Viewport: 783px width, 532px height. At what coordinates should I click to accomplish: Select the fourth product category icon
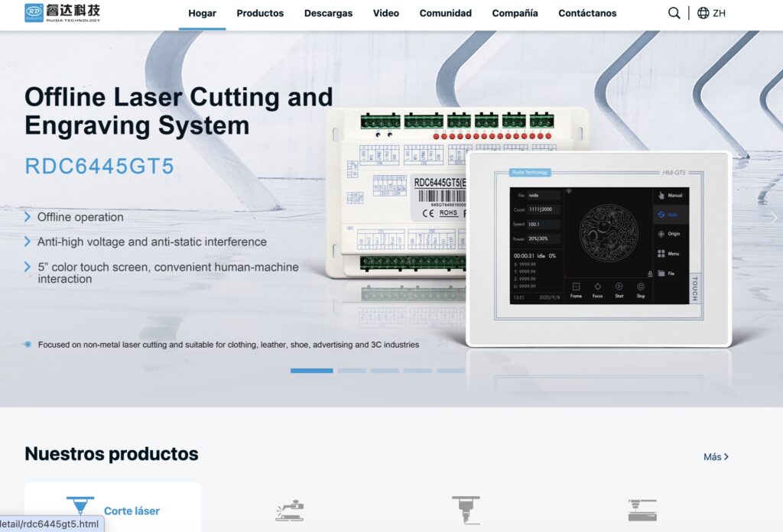pos(642,510)
